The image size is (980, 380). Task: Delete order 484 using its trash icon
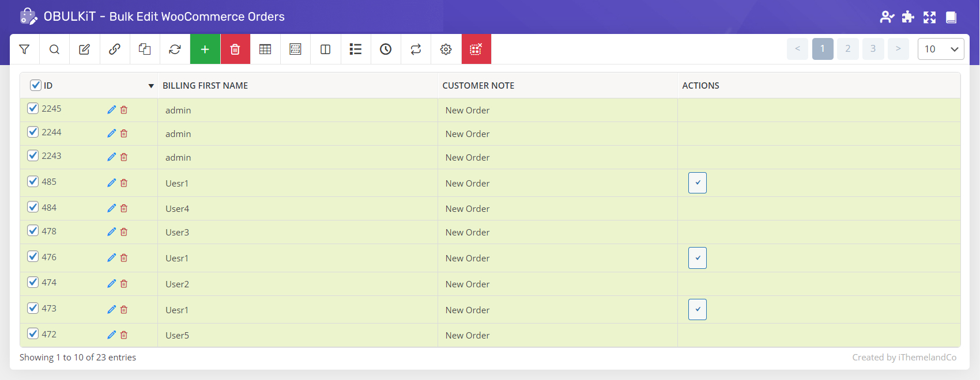pos(124,208)
